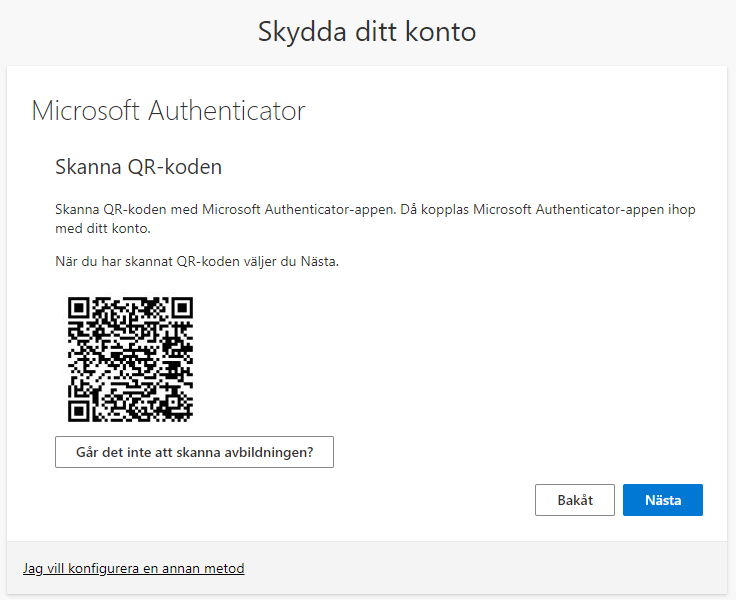Select the 'Skydda ditt konto' page title
This screenshot has height=600, width=736.
[367, 32]
